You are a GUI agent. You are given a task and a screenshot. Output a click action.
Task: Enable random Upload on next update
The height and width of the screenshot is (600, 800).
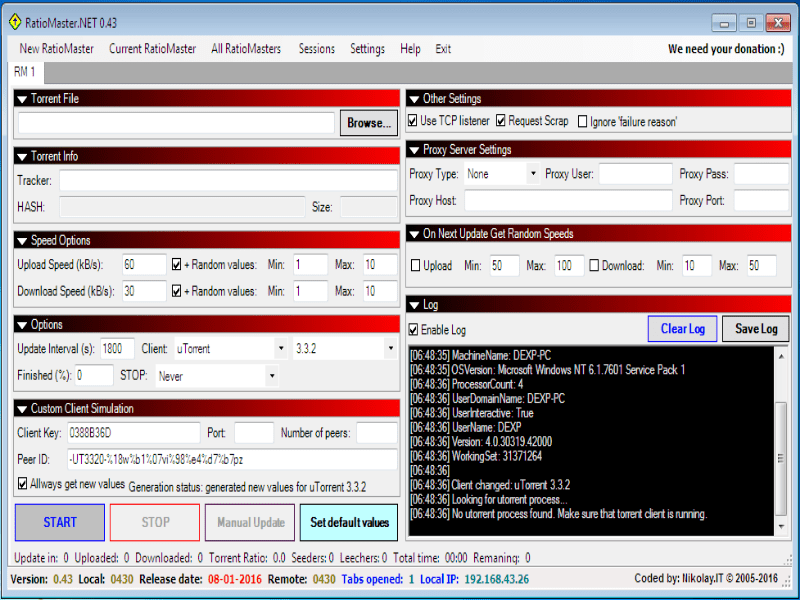[x=415, y=265]
